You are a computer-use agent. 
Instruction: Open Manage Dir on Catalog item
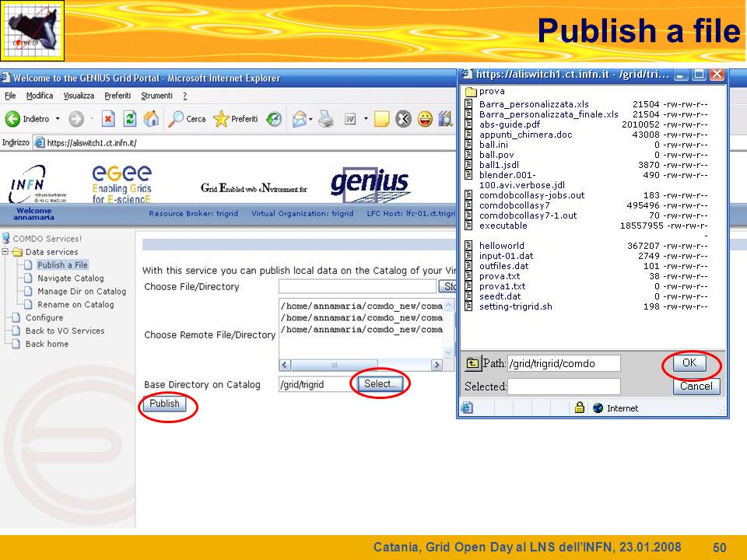click(x=82, y=292)
